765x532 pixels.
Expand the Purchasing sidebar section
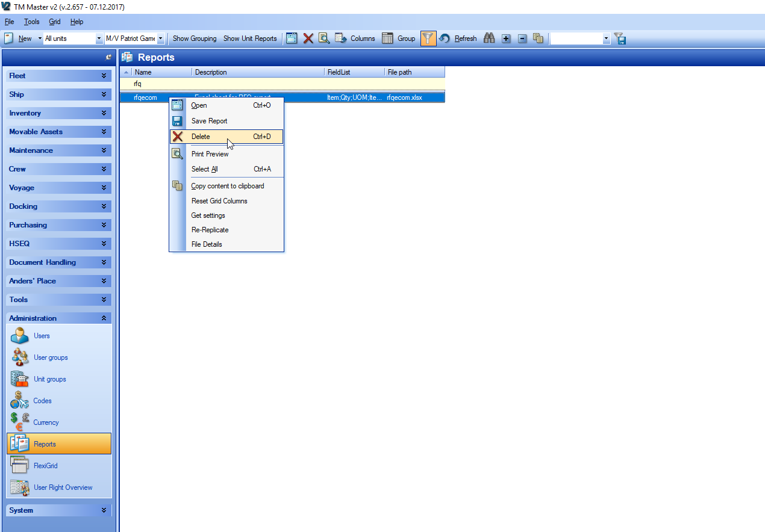coord(58,225)
